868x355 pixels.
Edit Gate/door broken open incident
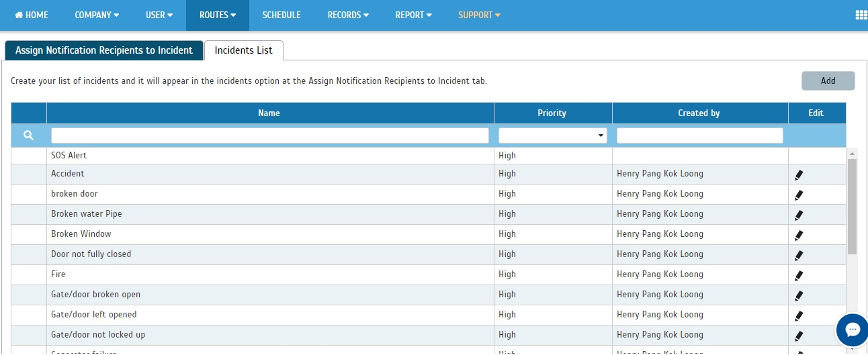coord(799,295)
